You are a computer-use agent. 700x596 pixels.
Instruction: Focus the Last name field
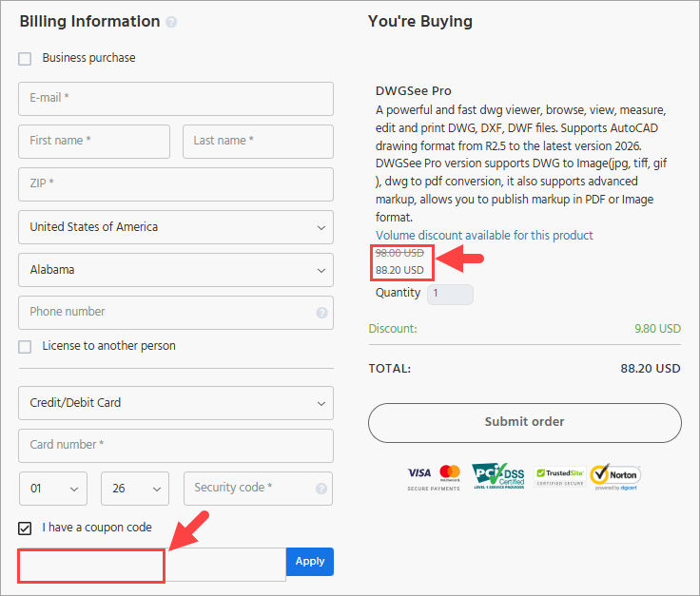(x=258, y=142)
